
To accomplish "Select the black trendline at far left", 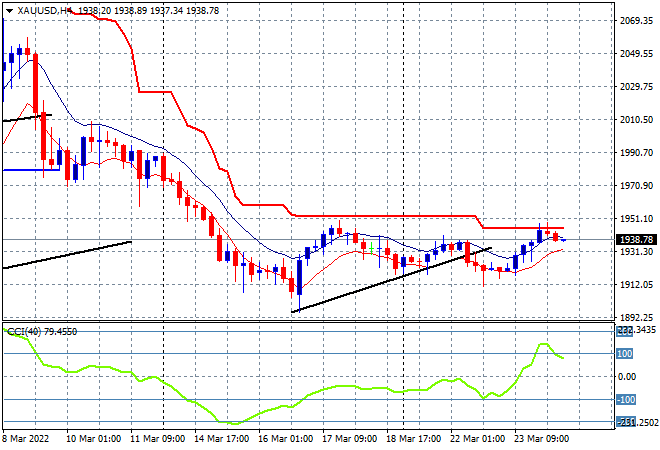I will point(65,254).
